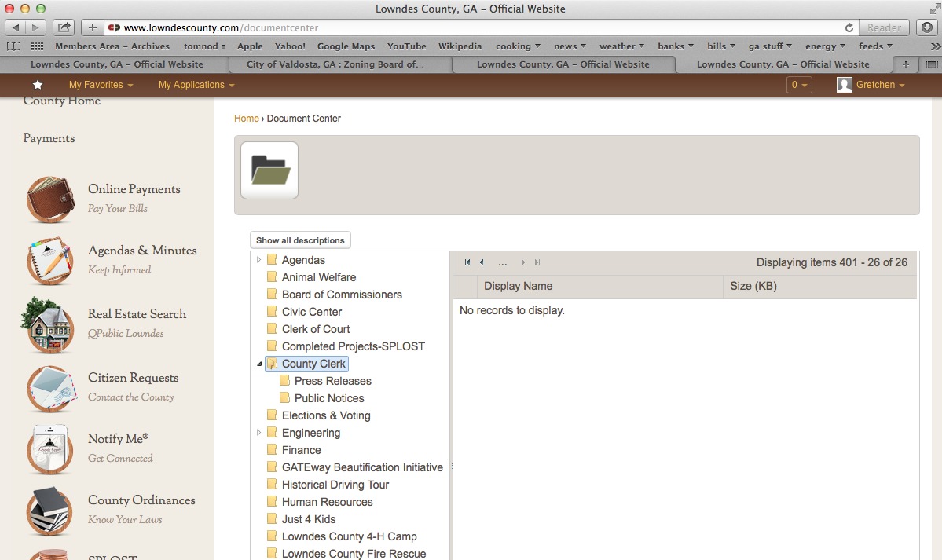This screenshot has height=560, width=942.
Task: Open the cooking bookmarks folder menu
Action: [518, 46]
